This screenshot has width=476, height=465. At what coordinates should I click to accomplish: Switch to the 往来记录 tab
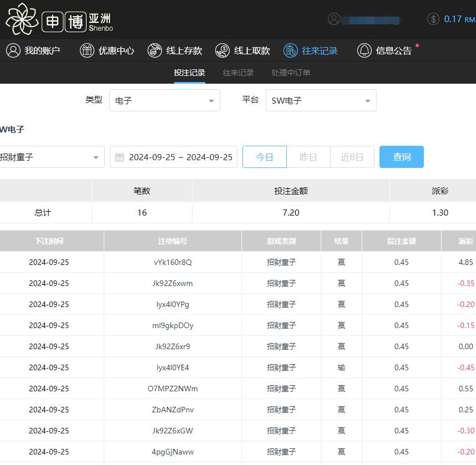(239, 72)
